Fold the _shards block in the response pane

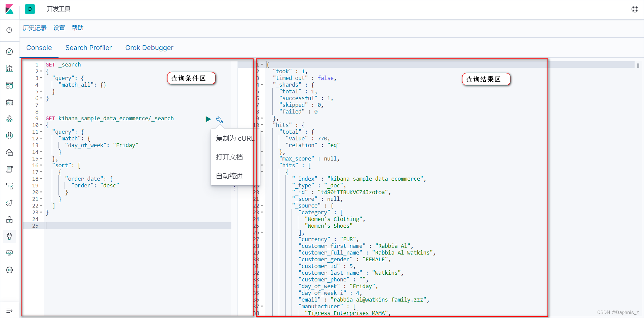[262, 85]
